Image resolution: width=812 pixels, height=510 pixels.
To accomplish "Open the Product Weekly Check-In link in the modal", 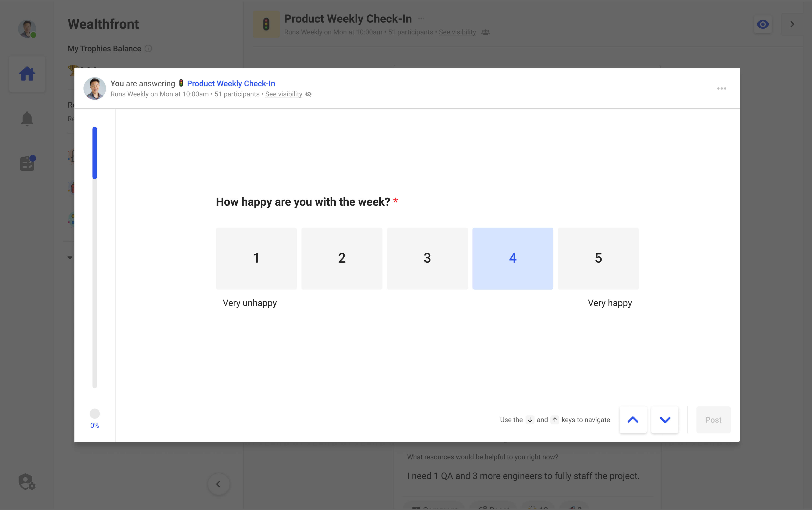I will click(231, 83).
